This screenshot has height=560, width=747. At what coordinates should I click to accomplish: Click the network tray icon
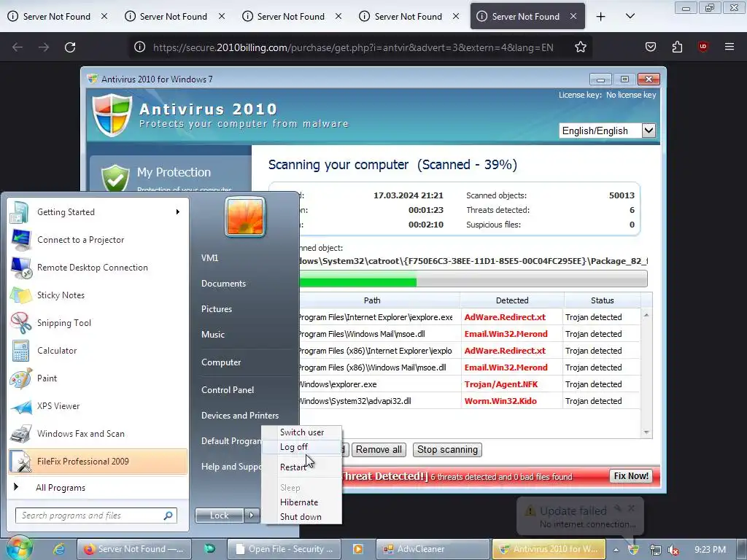tap(655, 550)
